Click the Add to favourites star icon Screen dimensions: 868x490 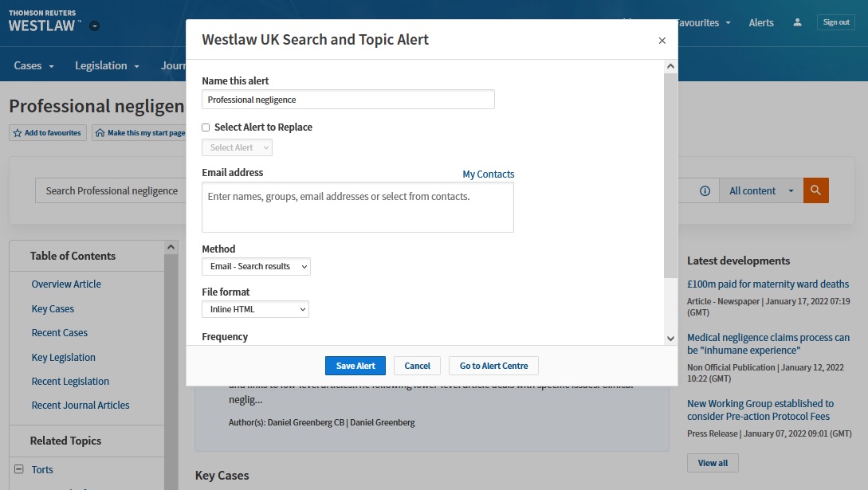pos(19,133)
